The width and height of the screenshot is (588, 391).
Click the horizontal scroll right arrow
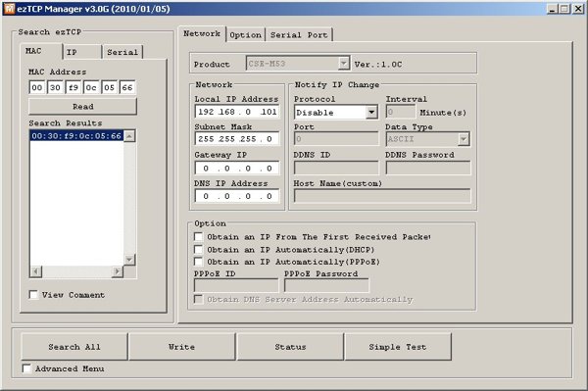[118, 271]
